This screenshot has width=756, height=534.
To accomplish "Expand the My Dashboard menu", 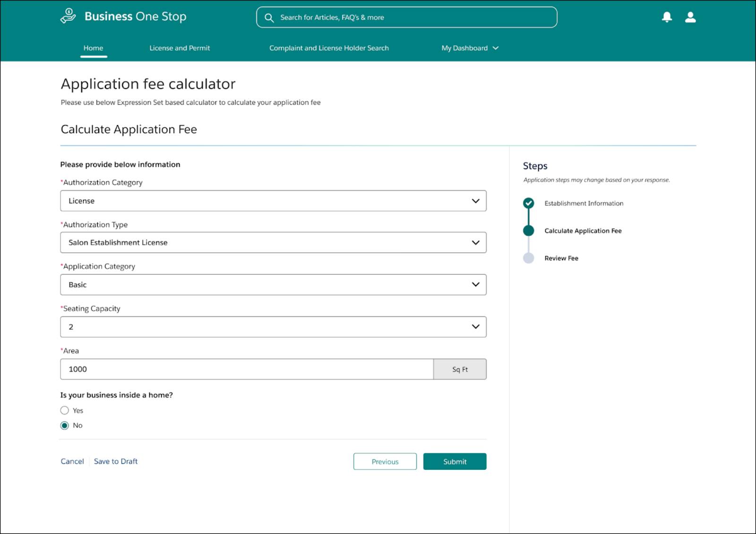I will click(x=469, y=48).
